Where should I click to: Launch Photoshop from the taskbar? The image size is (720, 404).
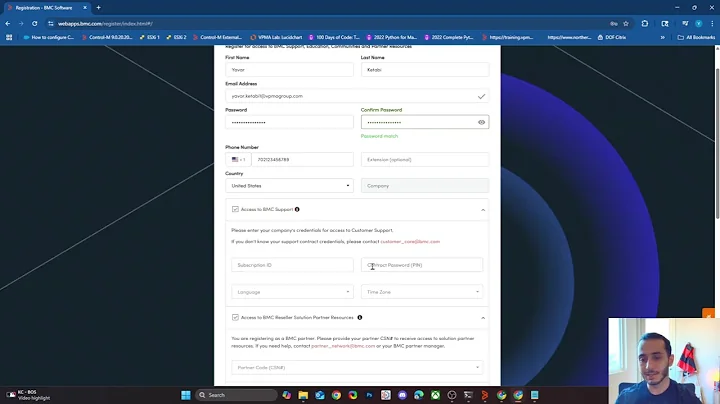(x=369, y=395)
